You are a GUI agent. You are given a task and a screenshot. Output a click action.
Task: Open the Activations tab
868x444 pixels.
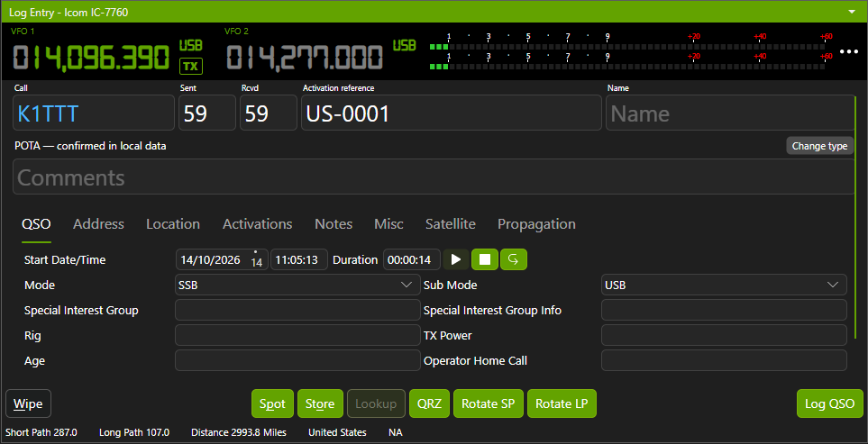(x=258, y=224)
